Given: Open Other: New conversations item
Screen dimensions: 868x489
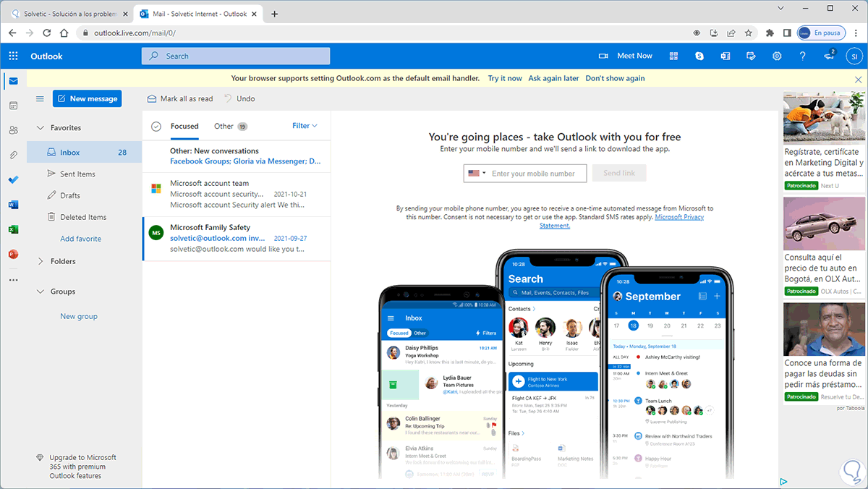Looking at the screenshot, I should pos(237,156).
